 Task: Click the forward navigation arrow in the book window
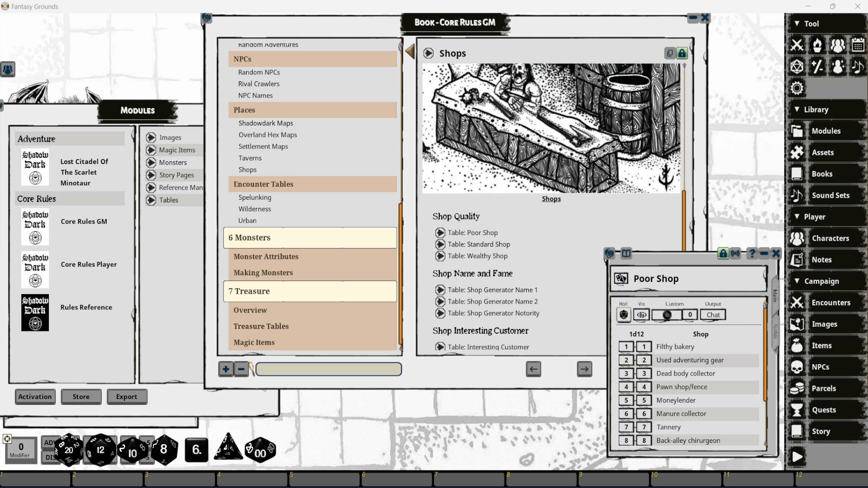pyautogui.click(x=584, y=369)
